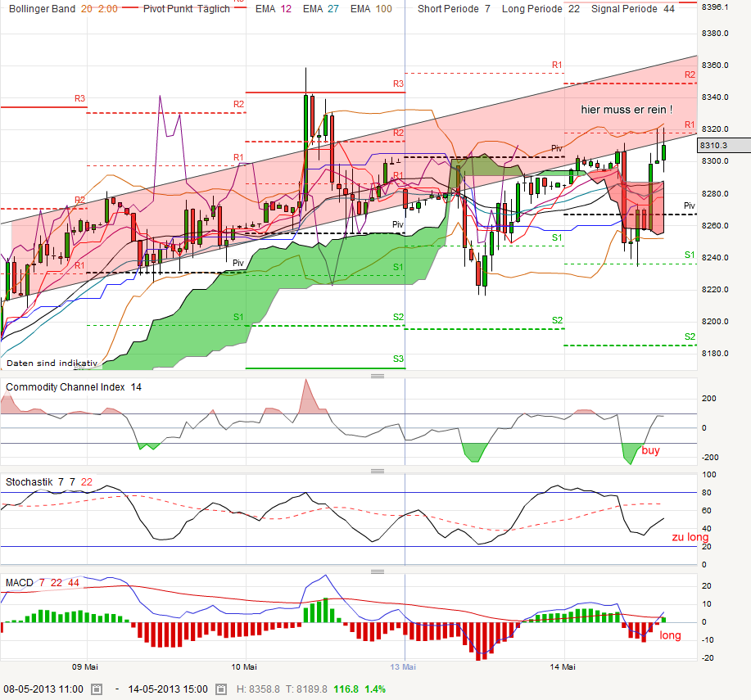Select the 'zu long' annotation in the Stochastik panel

pos(690,537)
